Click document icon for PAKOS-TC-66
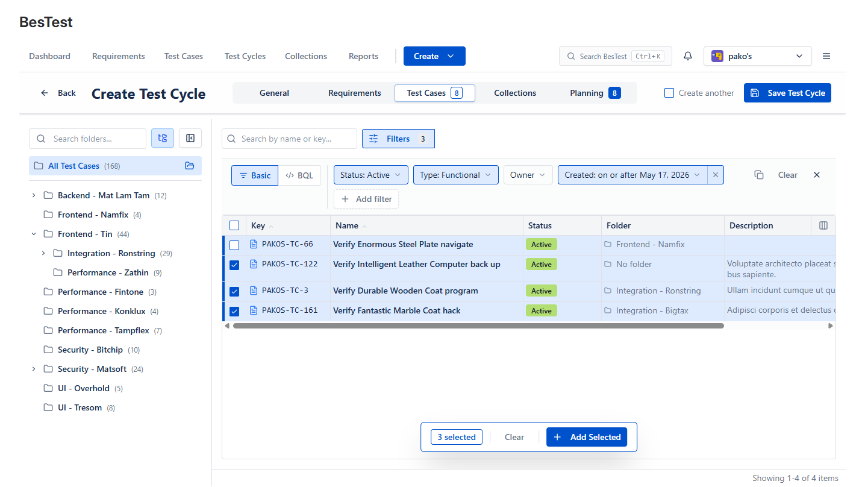Screen dimensions: 868x487 [x=254, y=244]
